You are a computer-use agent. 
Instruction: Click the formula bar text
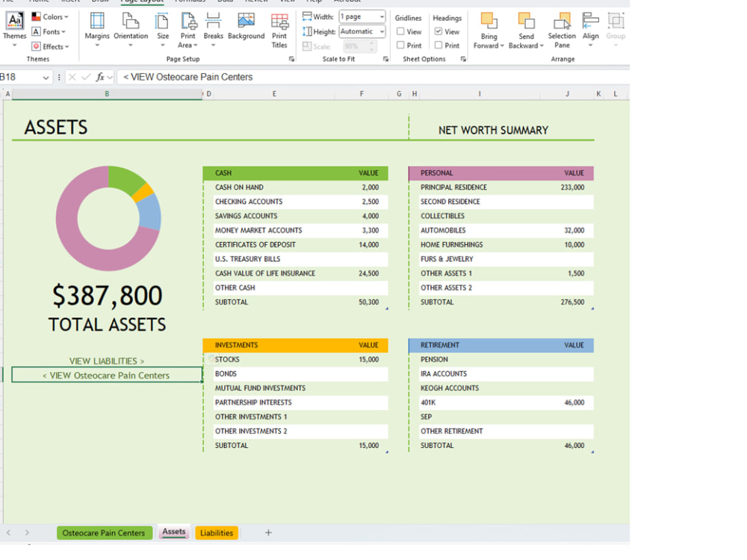[187, 77]
